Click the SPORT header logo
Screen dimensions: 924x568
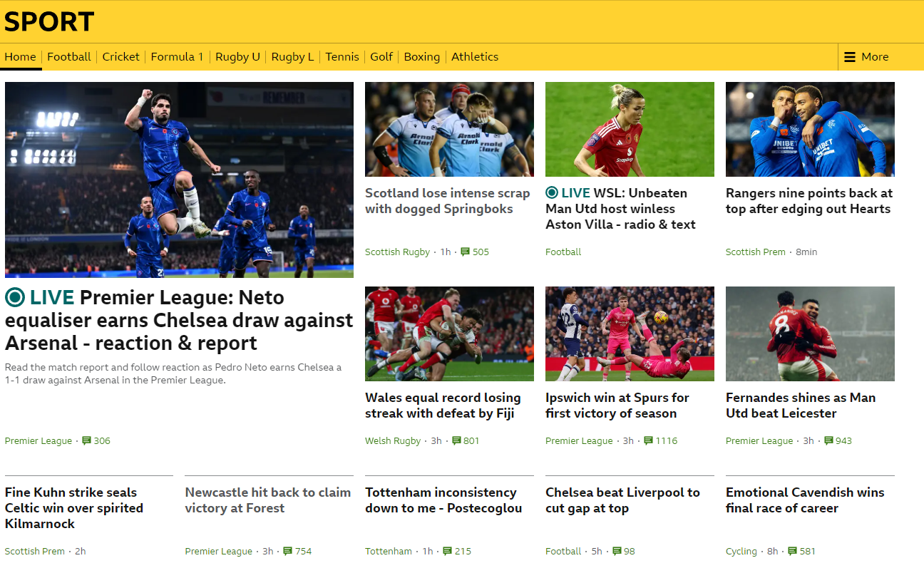(49, 21)
